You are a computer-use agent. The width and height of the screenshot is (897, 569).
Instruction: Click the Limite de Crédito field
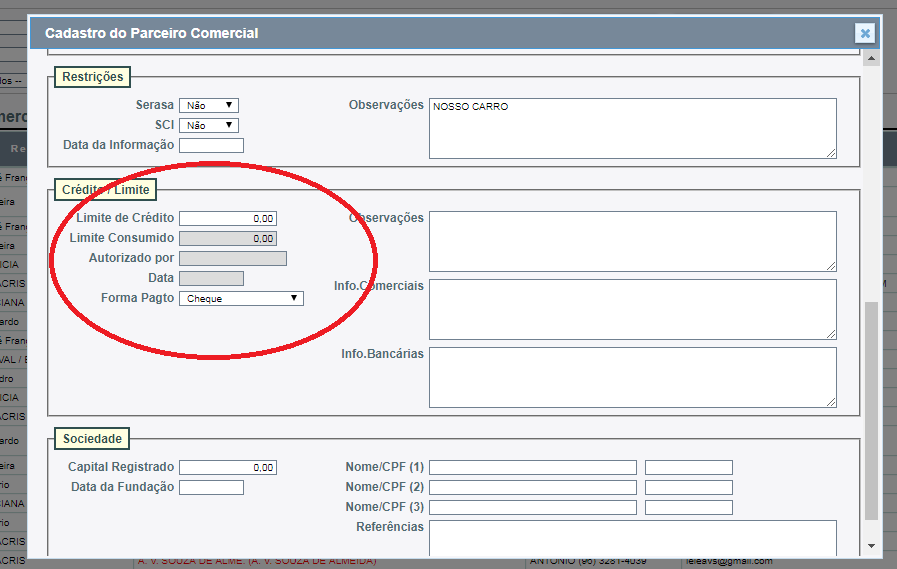coord(228,218)
